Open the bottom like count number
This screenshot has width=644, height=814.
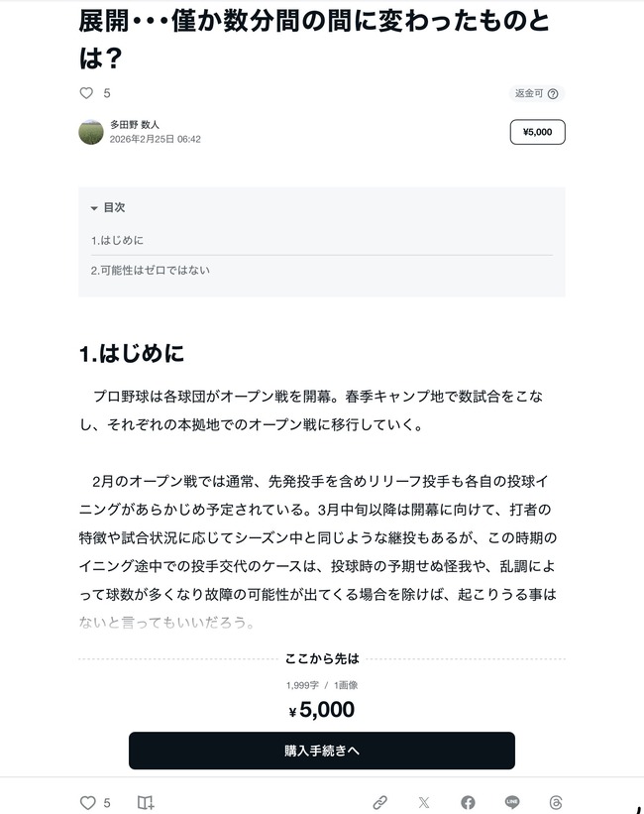(107, 803)
